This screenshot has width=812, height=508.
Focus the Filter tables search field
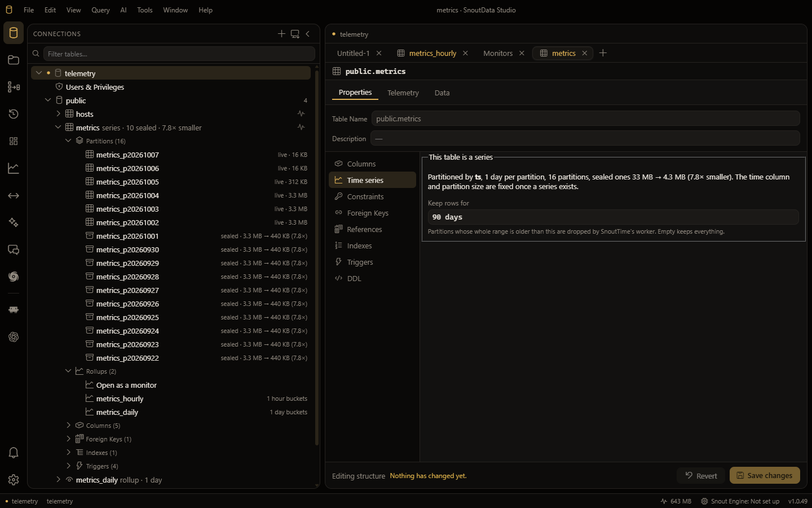pyautogui.click(x=179, y=54)
